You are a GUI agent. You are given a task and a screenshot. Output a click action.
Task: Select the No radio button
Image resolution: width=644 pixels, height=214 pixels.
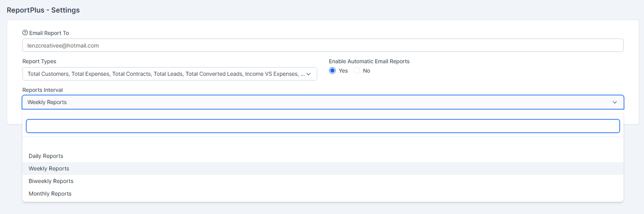(x=357, y=71)
